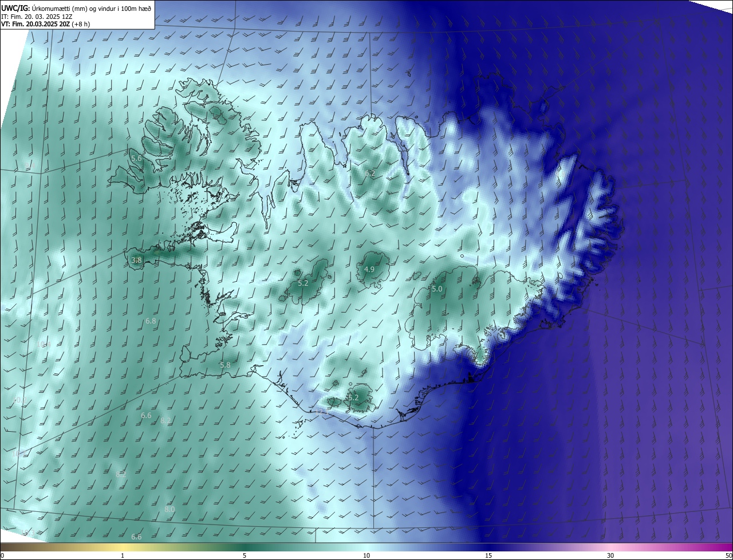This screenshot has width=733, height=560.
Task: Click the 15 tick on the colour scale
Action: pos(488,555)
